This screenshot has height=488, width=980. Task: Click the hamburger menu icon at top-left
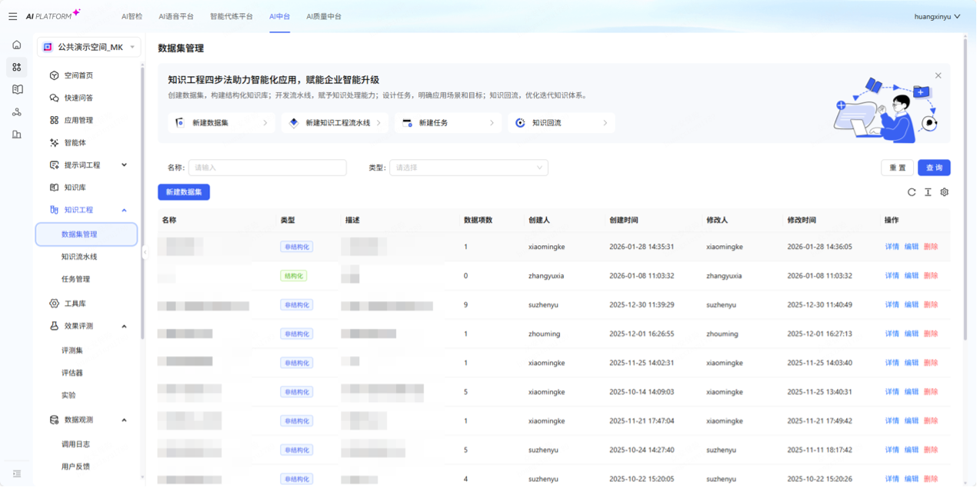click(12, 16)
